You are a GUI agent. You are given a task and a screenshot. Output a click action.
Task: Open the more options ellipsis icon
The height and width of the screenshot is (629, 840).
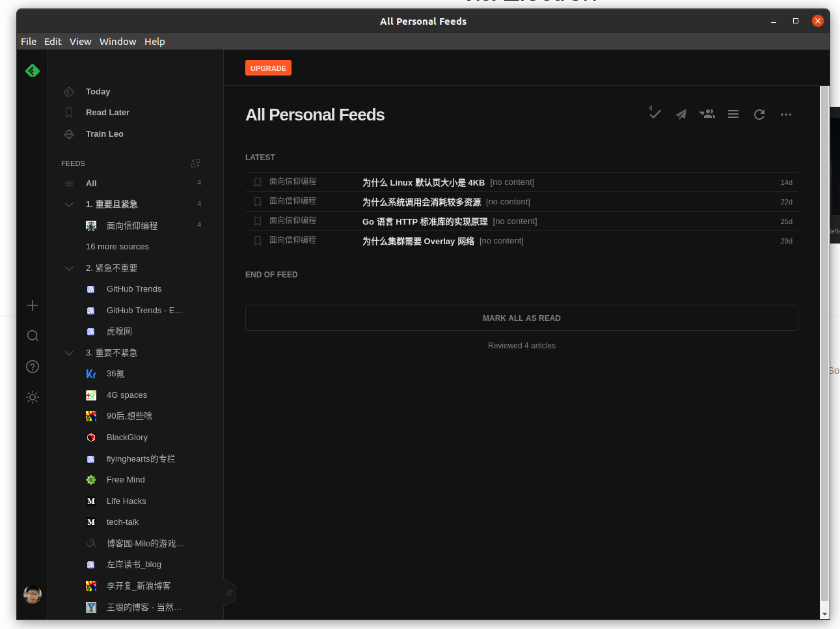click(786, 115)
